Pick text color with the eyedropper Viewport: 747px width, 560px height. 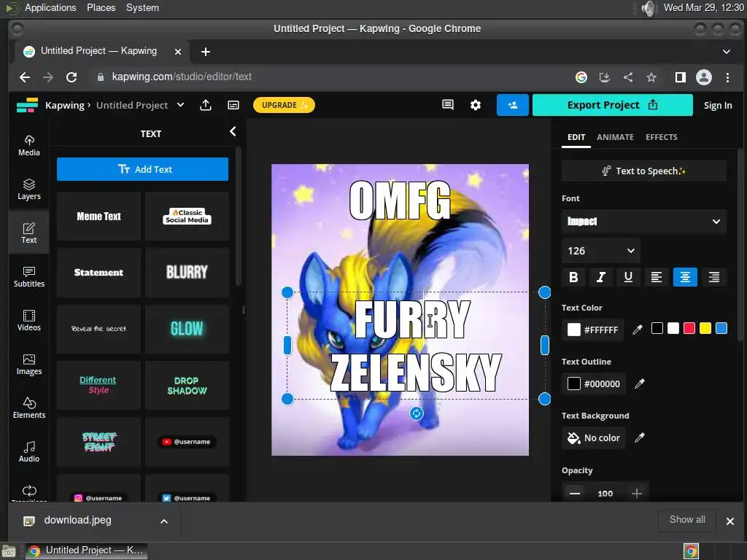click(638, 329)
